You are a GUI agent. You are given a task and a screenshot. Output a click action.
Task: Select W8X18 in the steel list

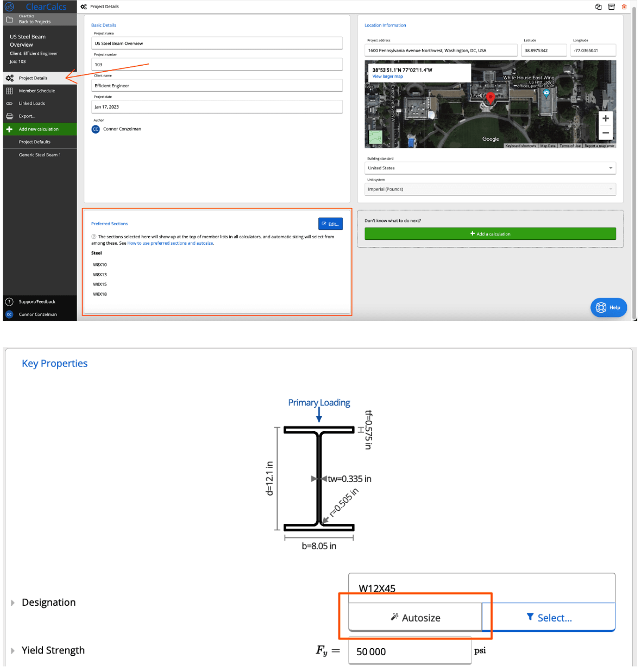tap(100, 294)
